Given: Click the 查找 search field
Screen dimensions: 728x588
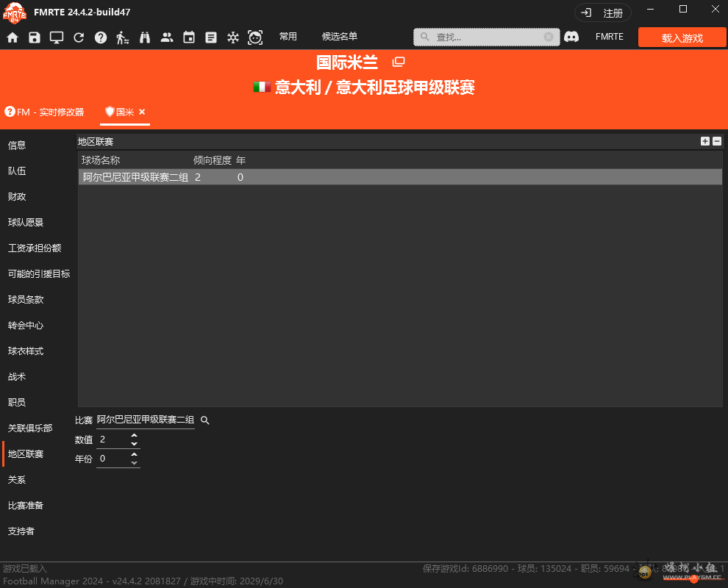Looking at the screenshot, I should (487, 37).
